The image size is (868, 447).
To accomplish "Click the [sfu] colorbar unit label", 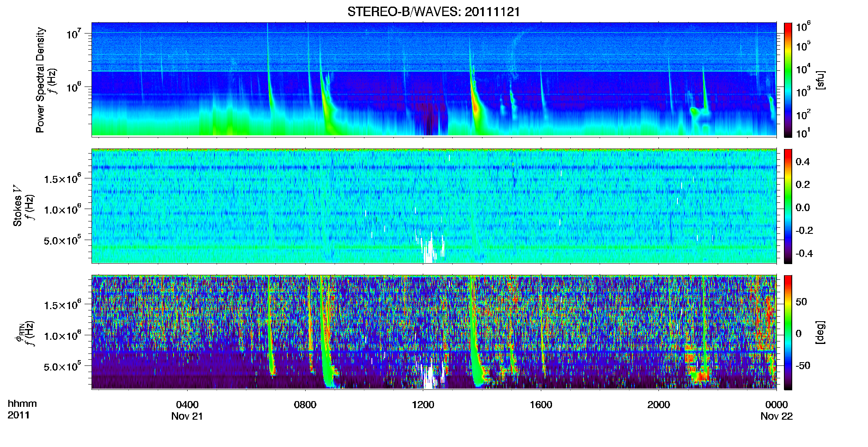I will (x=820, y=80).
